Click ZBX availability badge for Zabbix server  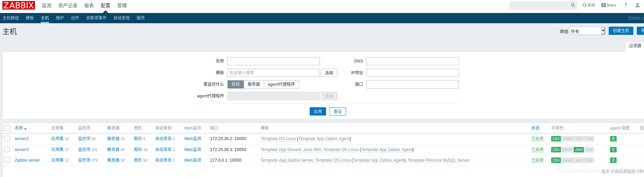pos(556,160)
